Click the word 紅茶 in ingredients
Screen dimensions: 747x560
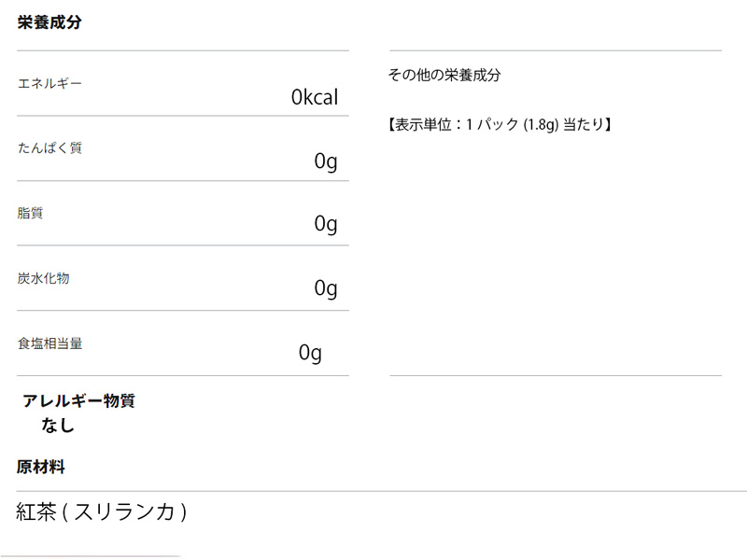pos(36,512)
